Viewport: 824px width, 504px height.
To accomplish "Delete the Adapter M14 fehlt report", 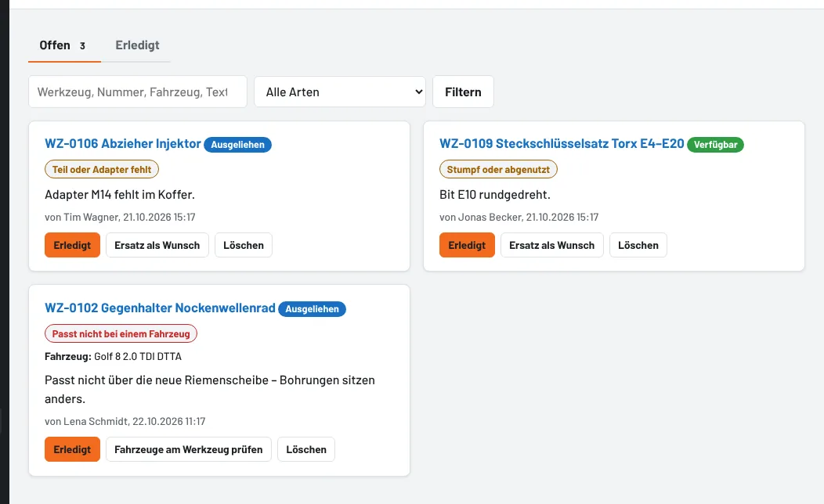I will pos(244,245).
